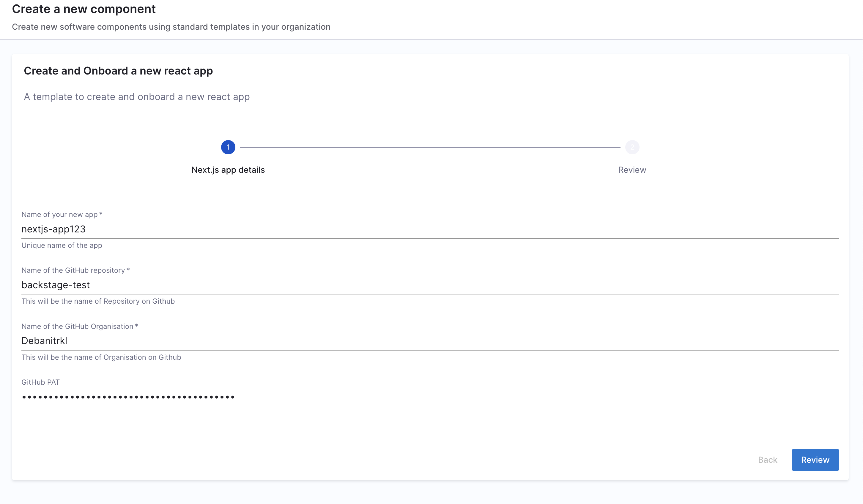Click the stepper connector line between steps
The width and height of the screenshot is (863, 504).
coord(430,148)
